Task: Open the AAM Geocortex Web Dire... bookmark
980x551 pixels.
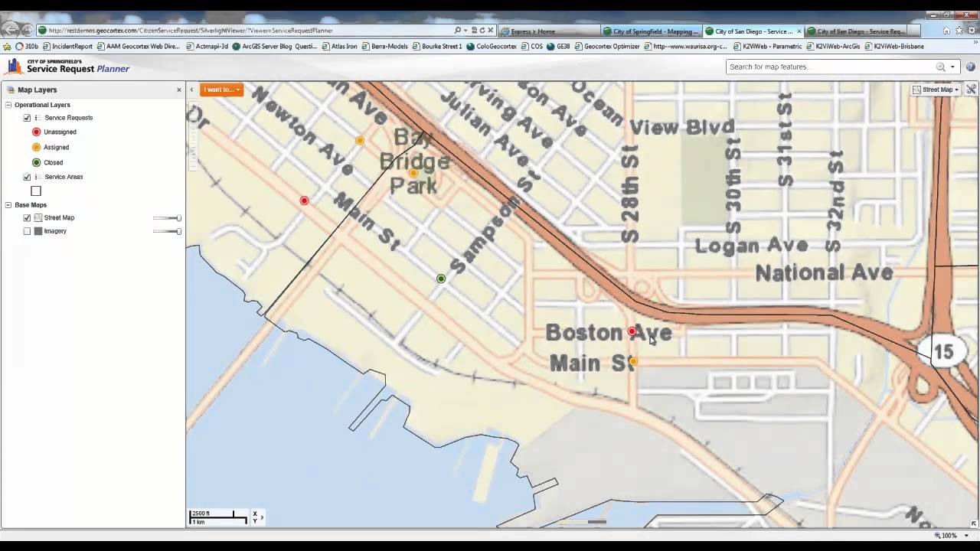Action: tap(139, 46)
